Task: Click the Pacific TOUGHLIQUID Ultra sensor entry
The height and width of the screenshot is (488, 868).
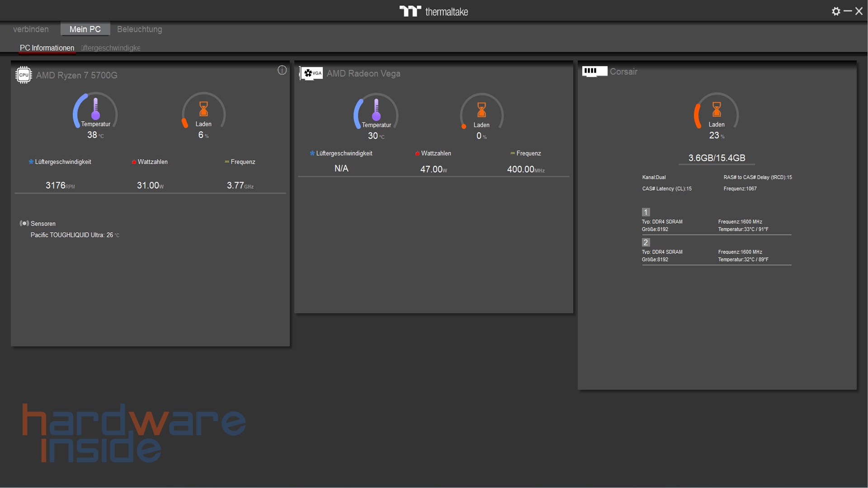Action: click(75, 235)
